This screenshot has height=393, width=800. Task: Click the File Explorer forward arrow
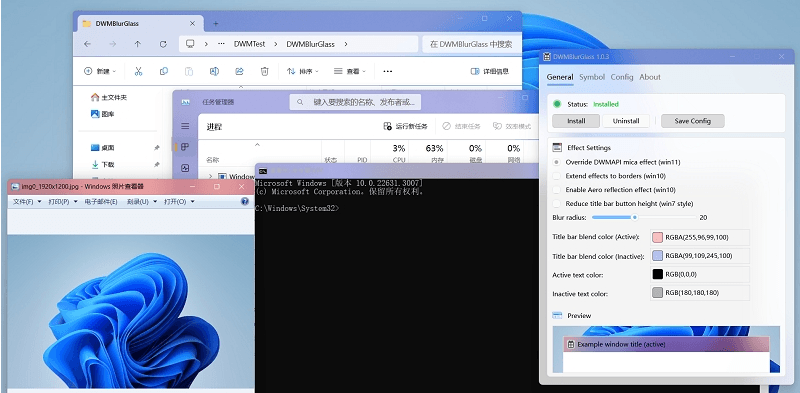pos(112,44)
